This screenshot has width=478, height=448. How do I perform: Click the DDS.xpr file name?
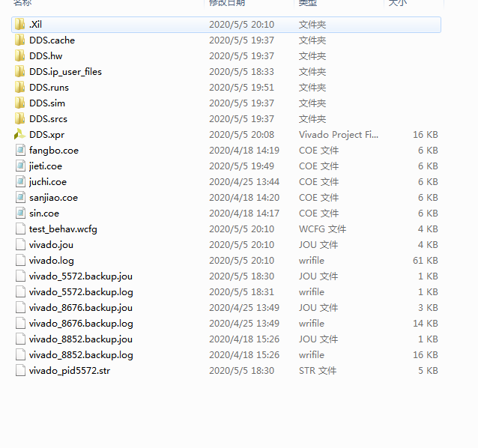tap(47, 134)
